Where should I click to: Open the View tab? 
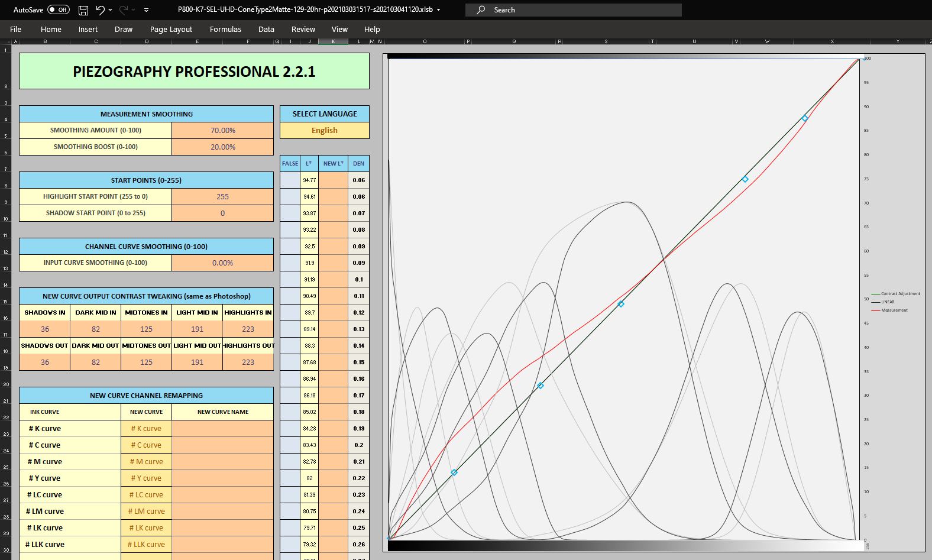[x=339, y=29]
